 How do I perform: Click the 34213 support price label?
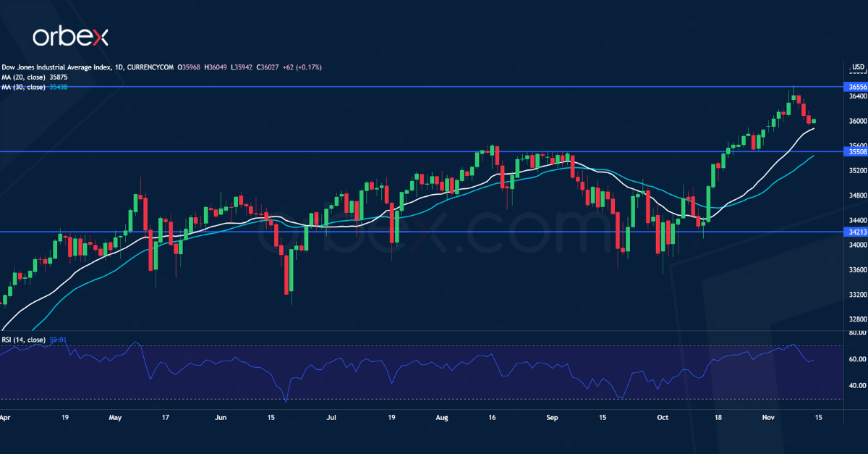[856, 232]
